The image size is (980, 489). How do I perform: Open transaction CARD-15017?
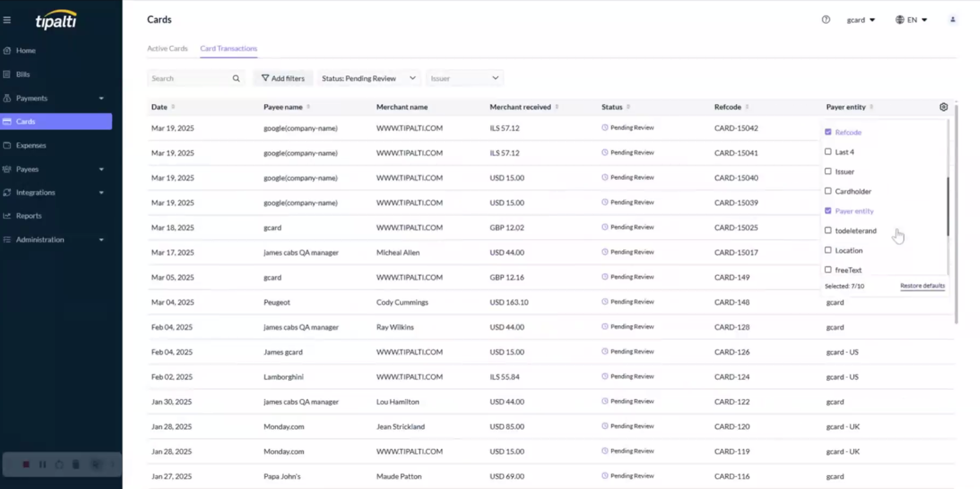[736, 252]
